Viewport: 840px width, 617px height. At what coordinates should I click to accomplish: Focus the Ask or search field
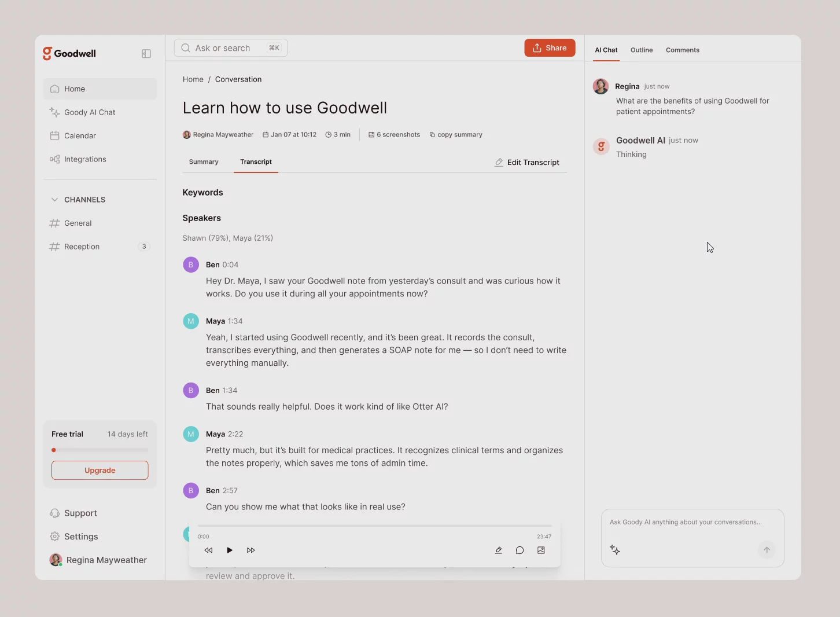231,48
